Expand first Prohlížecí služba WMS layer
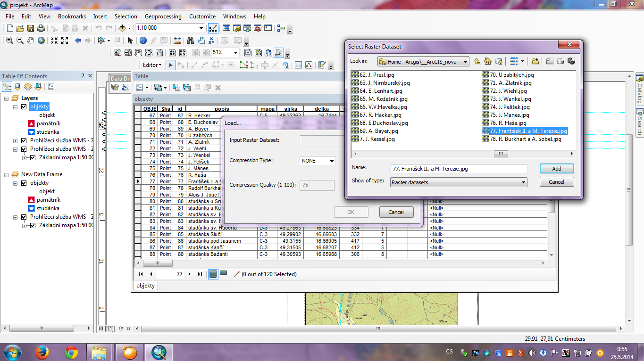 [16, 140]
